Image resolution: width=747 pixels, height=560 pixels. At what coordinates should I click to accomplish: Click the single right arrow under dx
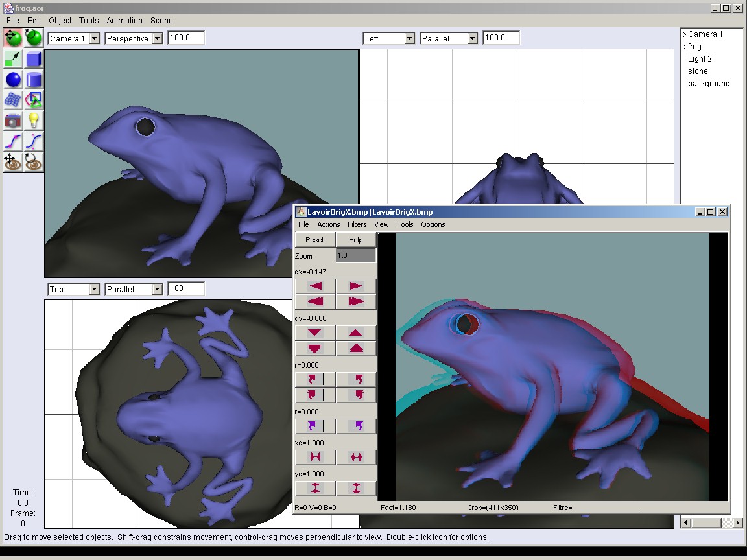click(x=356, y=286)
